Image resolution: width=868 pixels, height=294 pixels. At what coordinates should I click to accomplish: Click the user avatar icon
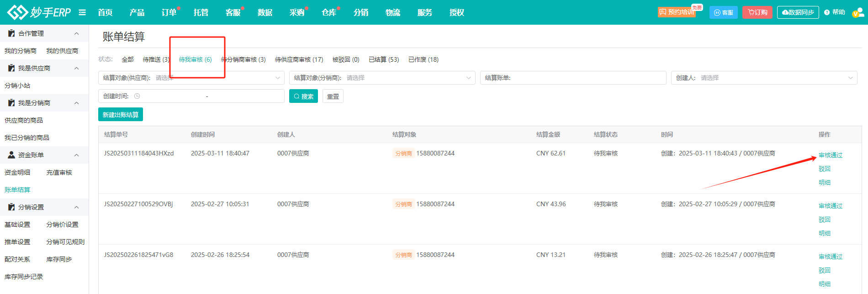tap(858, 12)
